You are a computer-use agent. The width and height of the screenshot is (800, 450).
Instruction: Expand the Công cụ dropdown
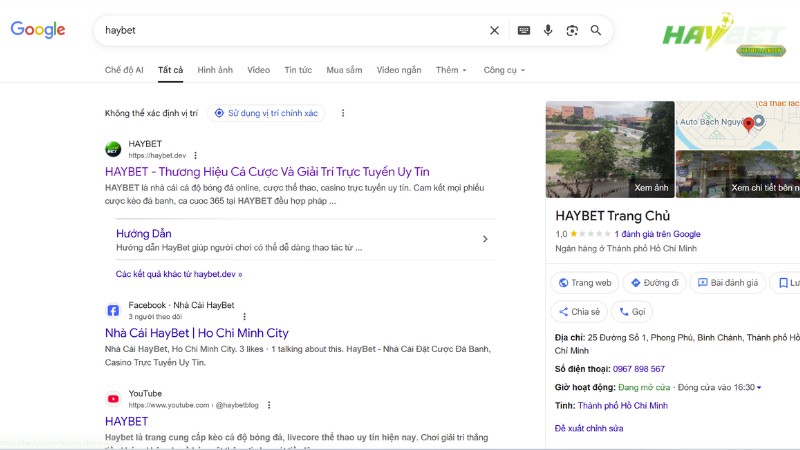pyautogui.click(x=504, y=70)
